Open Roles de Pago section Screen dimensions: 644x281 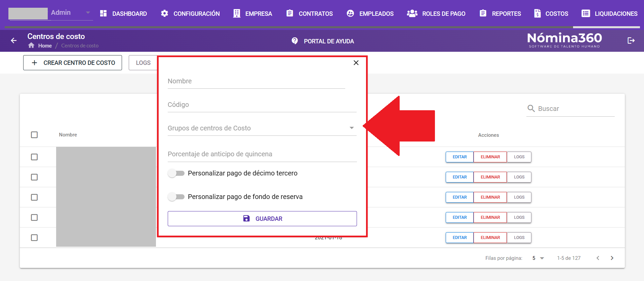(x=436, y=13)
